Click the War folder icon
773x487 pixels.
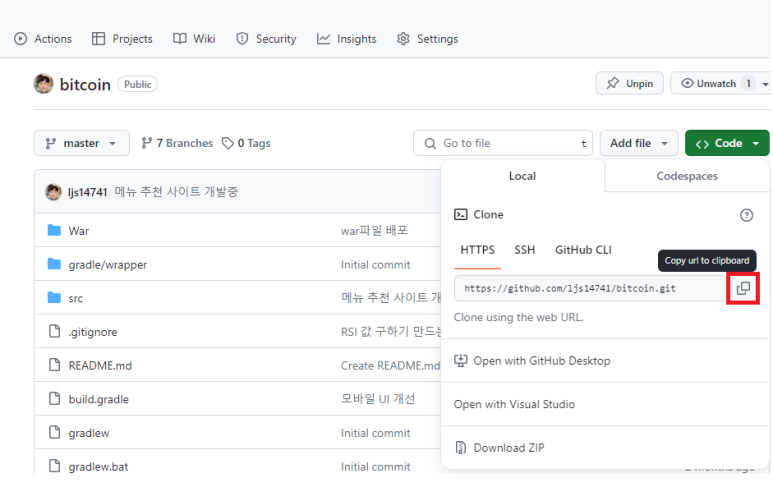[54, 230]
